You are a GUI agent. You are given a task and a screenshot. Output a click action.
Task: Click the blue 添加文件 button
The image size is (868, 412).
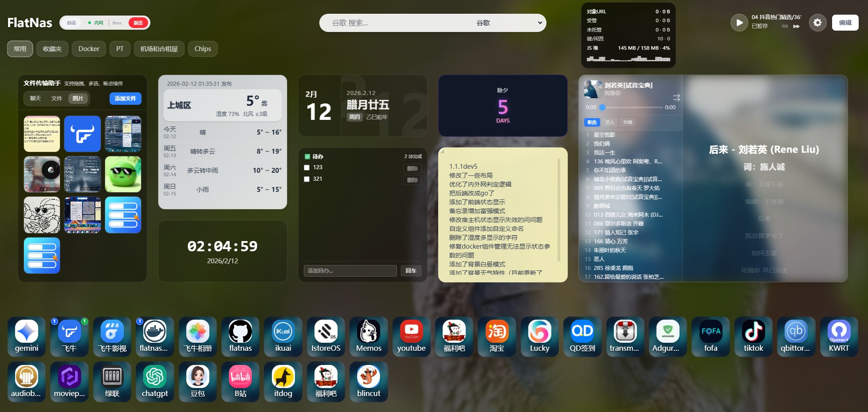pyautogui.click(x=126, y=99)
